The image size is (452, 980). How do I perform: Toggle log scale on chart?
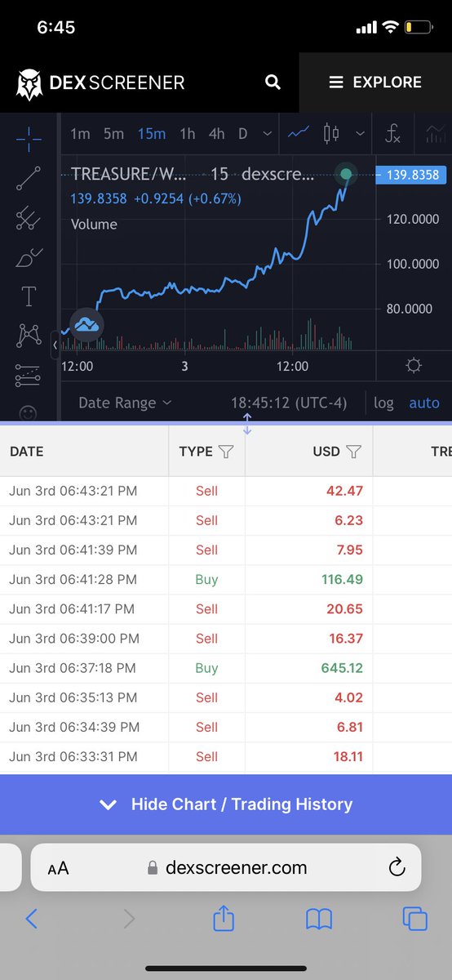(383, 403)
